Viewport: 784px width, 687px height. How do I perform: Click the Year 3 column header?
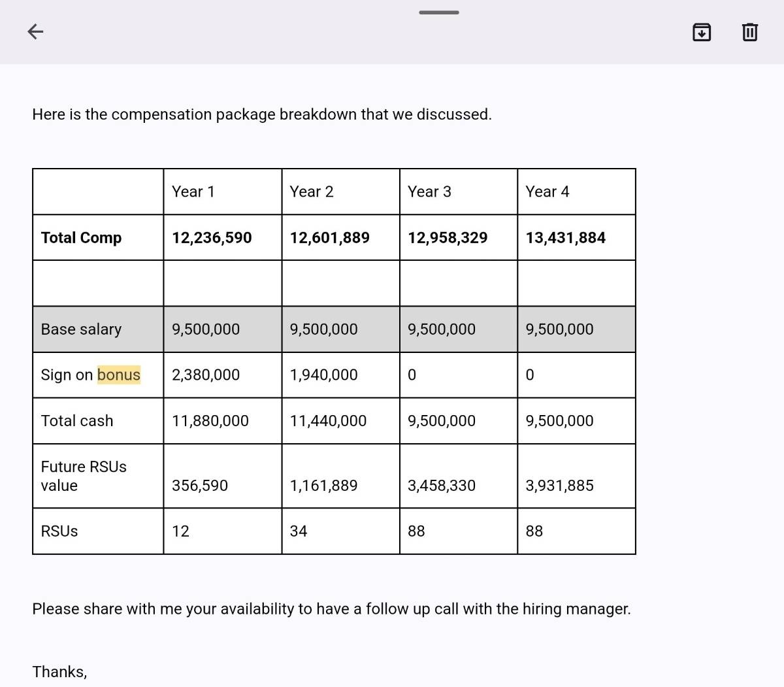coord(429,192)
